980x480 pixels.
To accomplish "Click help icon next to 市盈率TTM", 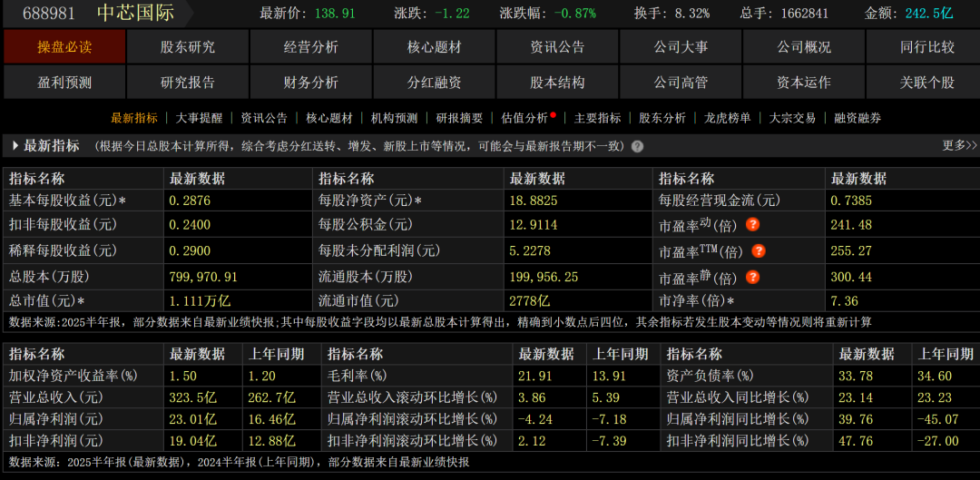I will 758,250.
